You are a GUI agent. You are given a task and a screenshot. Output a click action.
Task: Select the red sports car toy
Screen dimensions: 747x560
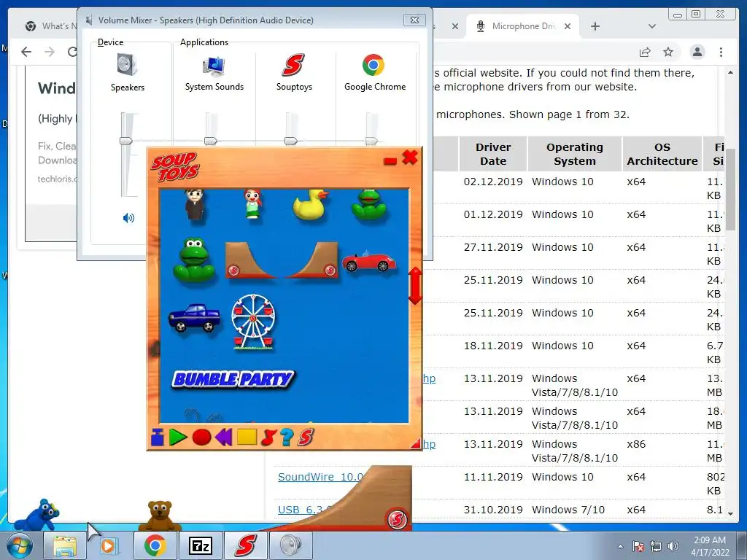[368, 261]
